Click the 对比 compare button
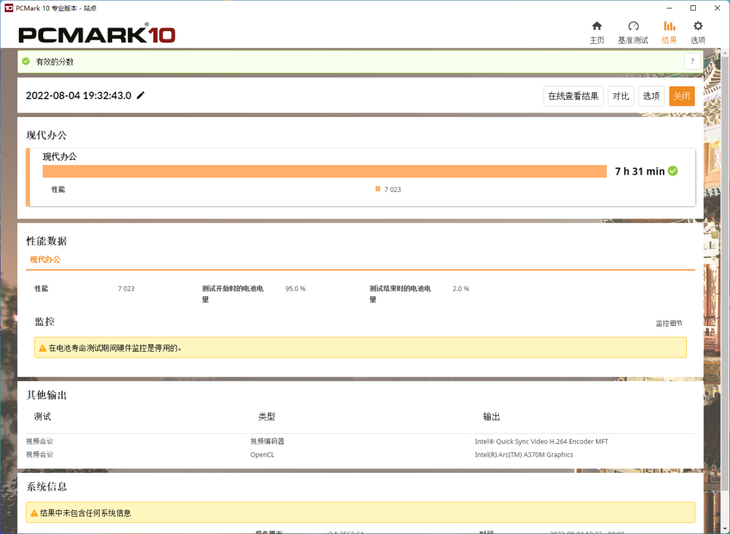This screenshot has height=534, width=730. pyautogui.click(x=621, y=96)
